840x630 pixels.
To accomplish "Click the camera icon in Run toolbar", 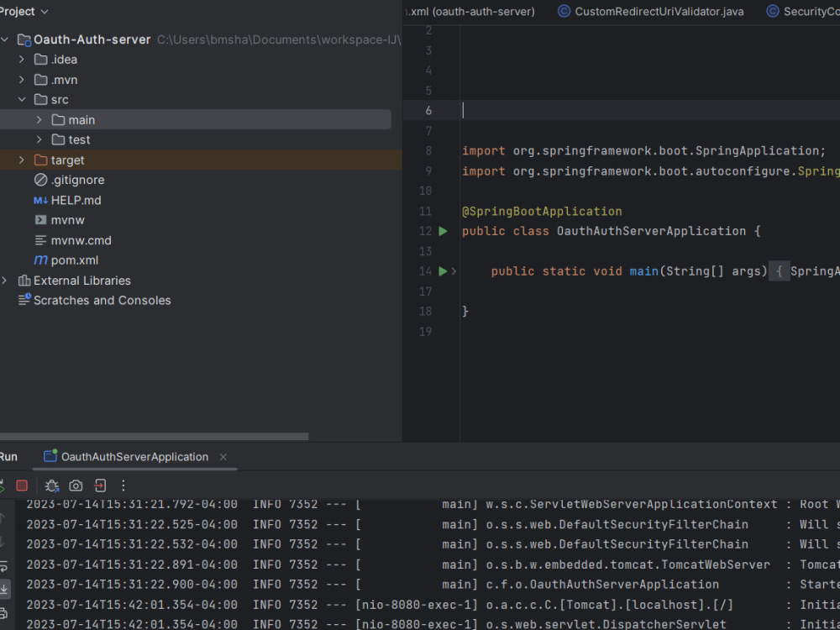I will [76, 486].
